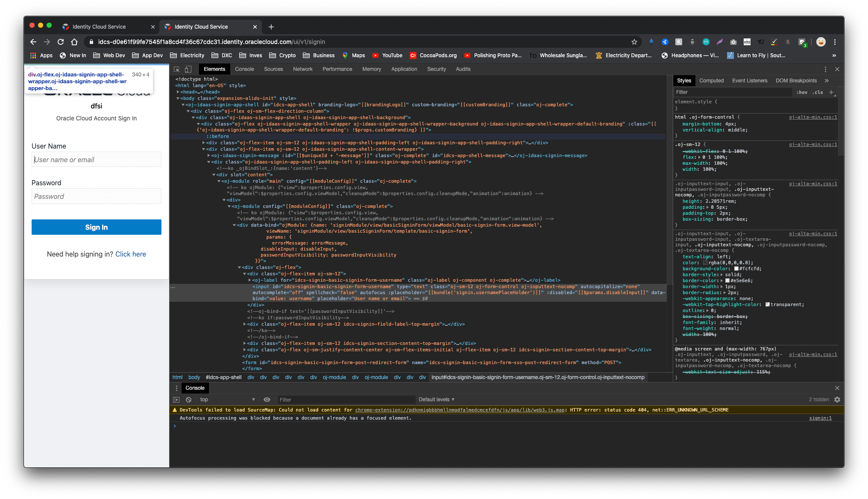
Task: Toggle the class editor with .cls button
Action: pos(818,92)
